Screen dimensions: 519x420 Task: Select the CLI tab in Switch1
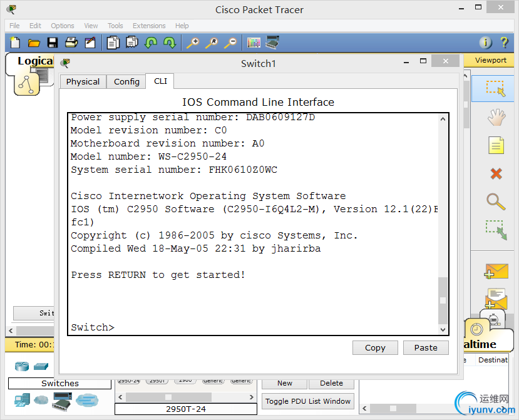[x=160, y=81]
